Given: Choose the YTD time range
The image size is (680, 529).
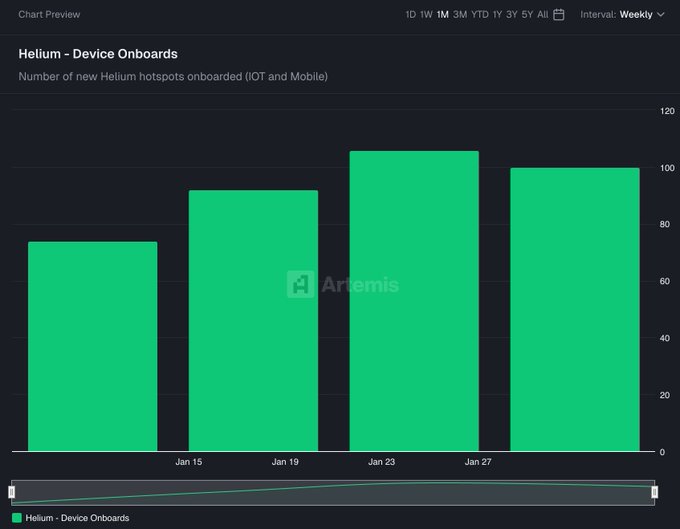Looking at the screenshot, I should point(479,15).
